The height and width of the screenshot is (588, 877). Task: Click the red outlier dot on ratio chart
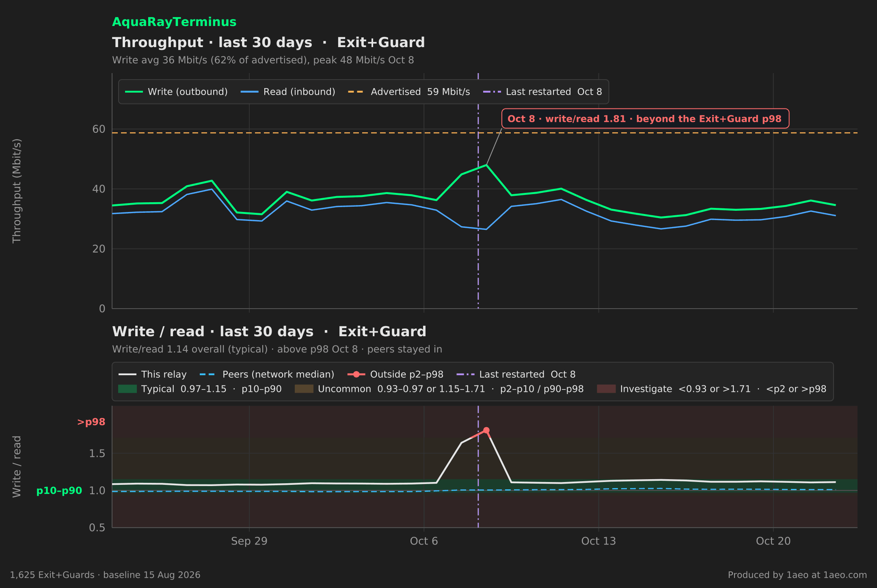pos(486,430)
